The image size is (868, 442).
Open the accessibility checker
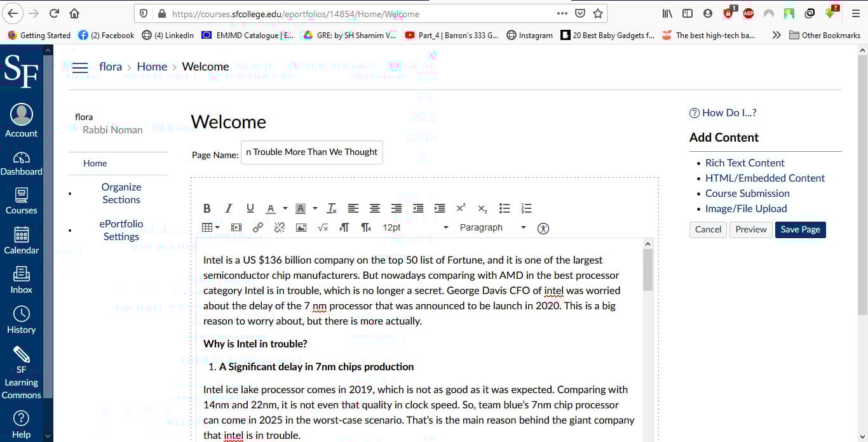(x=543, y=228)
